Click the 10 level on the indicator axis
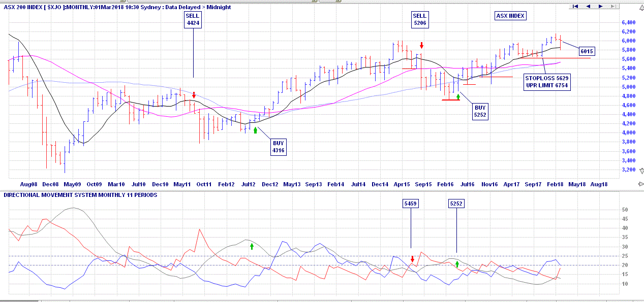Screen dimensions: 644x302 tap(625, 284)
